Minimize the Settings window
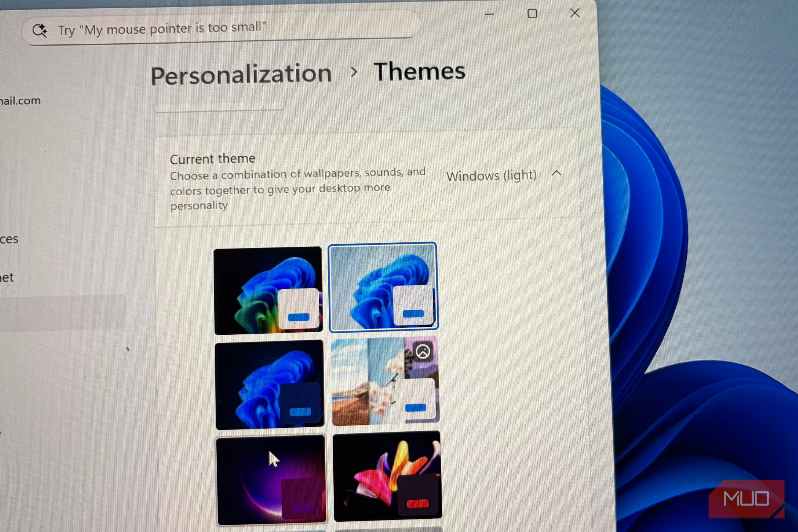Screen dimensions: 798x532 489,14
